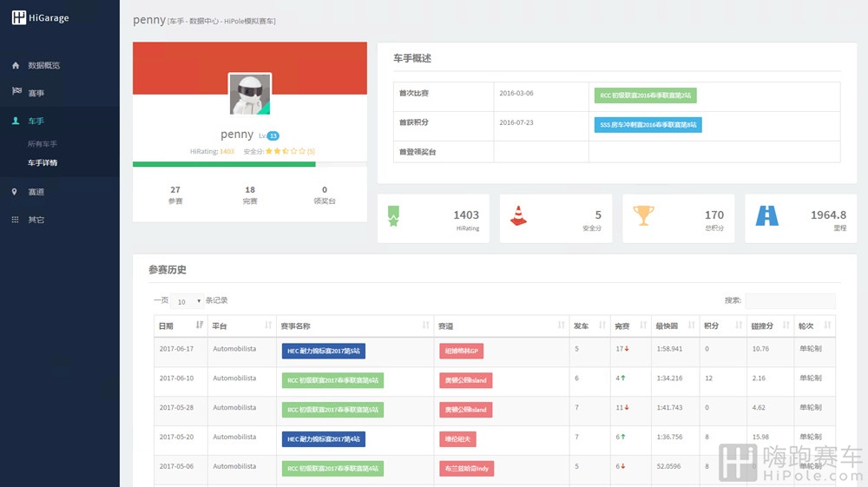Open 奥顿公园Island track badge in 2017-06-10 row
The height and width of the screenshot is (487, 868).
click(465, 380)
